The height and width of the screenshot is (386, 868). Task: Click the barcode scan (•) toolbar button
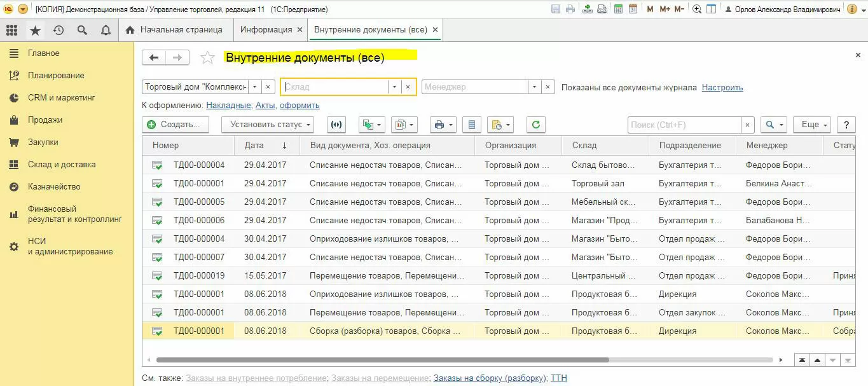click(x=336, y=125)
